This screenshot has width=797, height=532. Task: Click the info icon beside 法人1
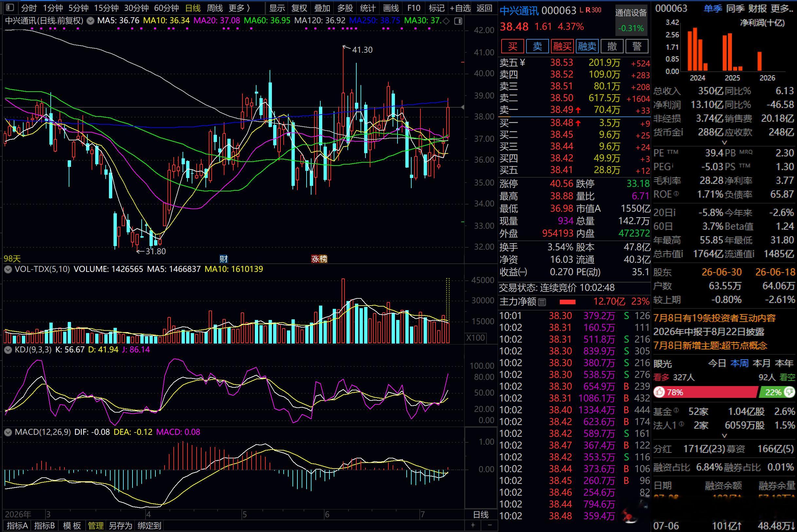pyautogui.click(x=682, y=424)
